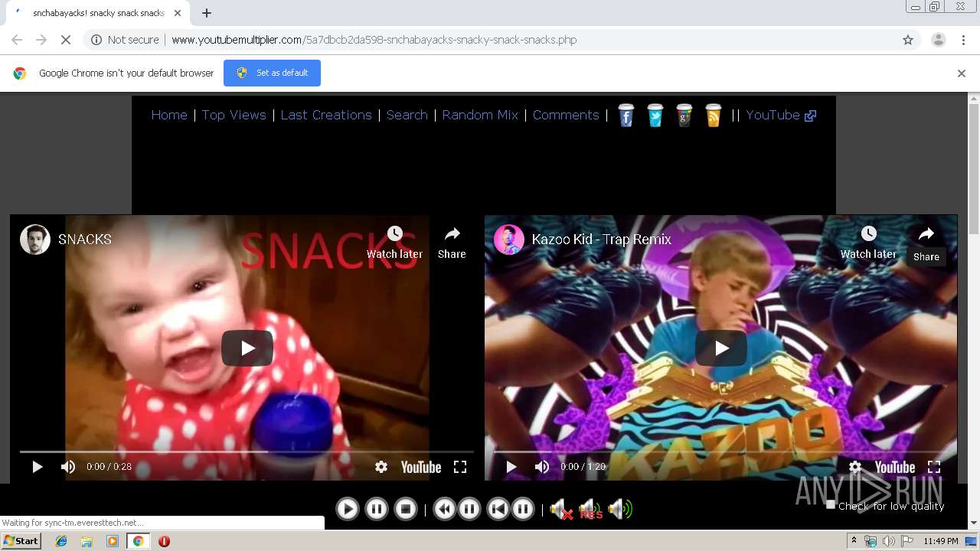Open the Facebook cup icon

tap(626, 115)
